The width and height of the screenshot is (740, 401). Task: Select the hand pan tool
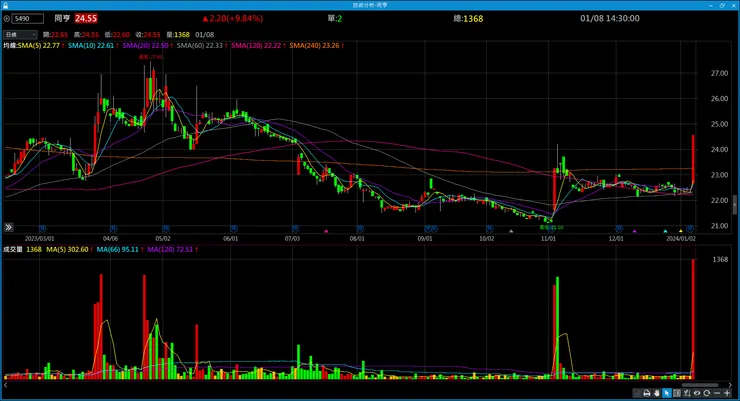656,393
